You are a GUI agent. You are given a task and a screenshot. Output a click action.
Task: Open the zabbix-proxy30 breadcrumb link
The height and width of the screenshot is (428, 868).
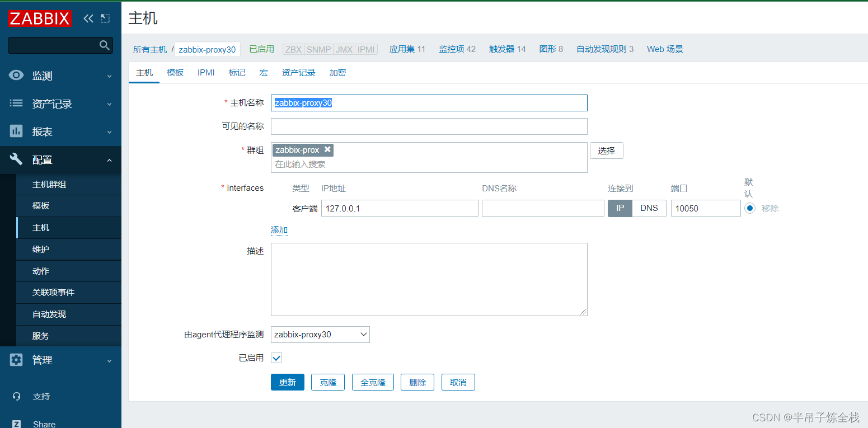(x=207, y=49)
